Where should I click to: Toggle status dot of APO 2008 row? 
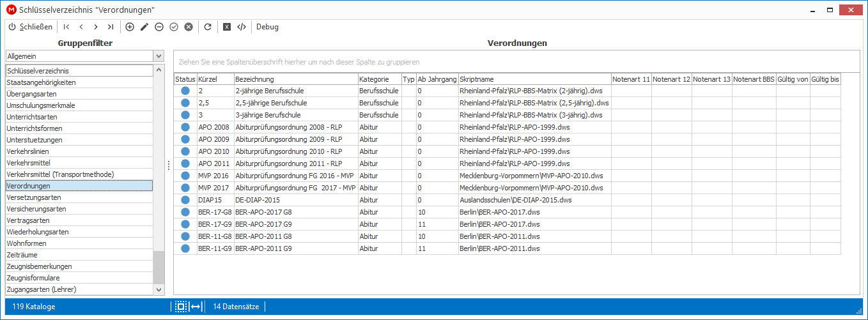[185, 127]
